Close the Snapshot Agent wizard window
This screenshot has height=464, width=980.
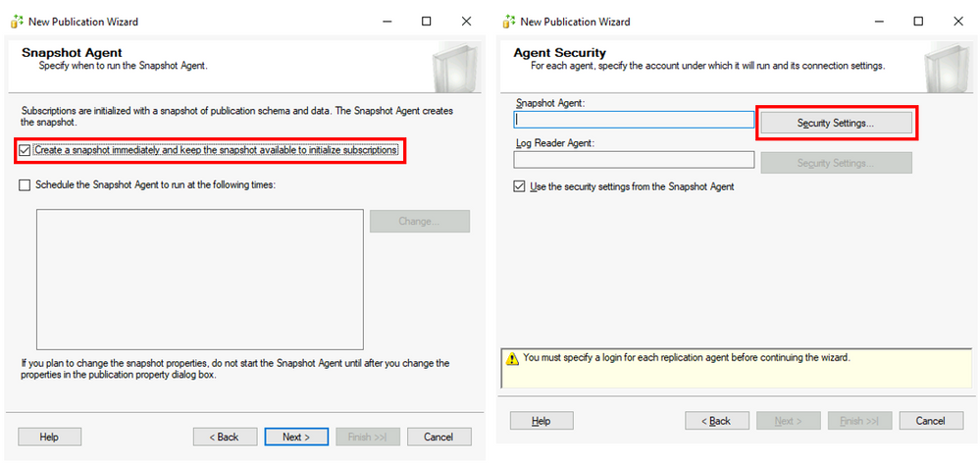465,21
